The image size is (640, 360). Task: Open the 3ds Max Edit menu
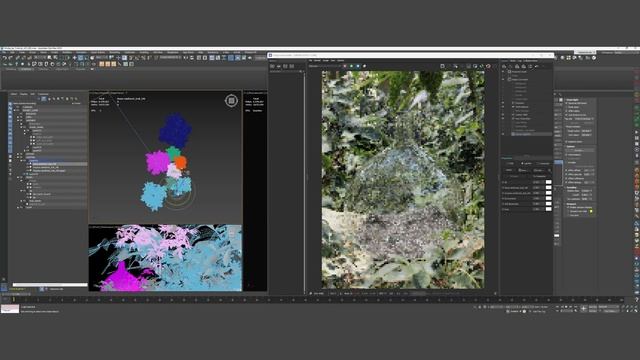tap(13, 52)
